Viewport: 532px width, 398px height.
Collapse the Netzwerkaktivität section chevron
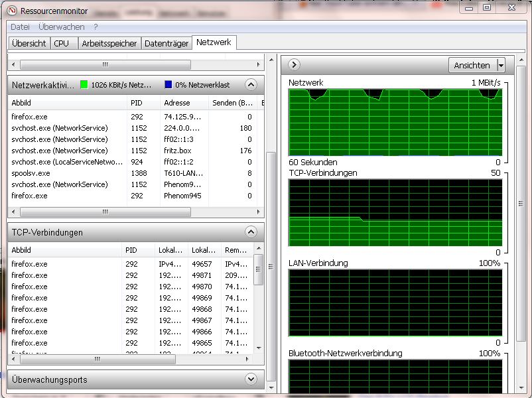(251, 84)
